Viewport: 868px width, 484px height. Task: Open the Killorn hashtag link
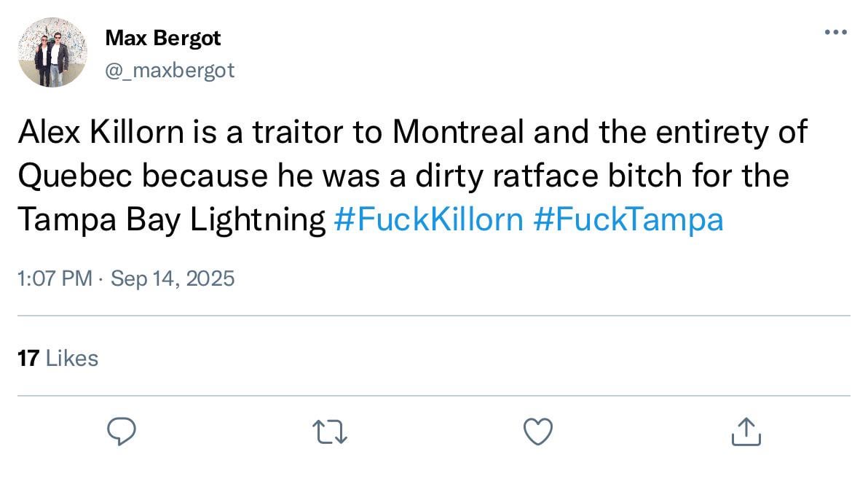pyautogui.click(x=428, y=219)
